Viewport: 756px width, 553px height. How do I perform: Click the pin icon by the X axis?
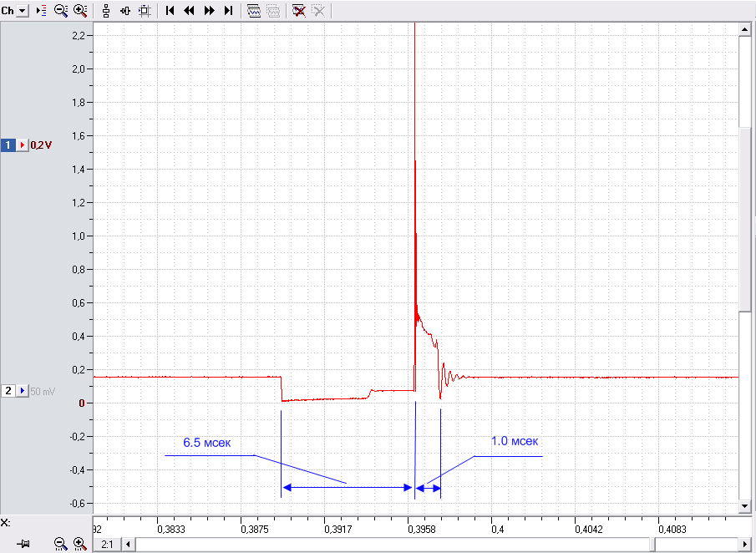click(23, 545)
